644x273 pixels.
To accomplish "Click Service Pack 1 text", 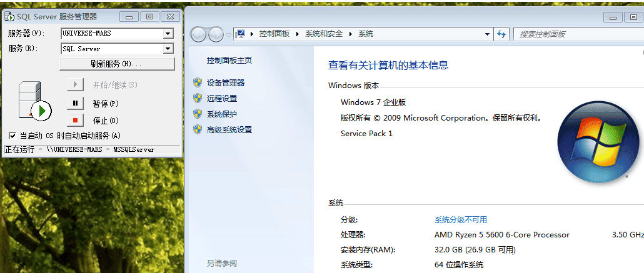I will 366,134.
